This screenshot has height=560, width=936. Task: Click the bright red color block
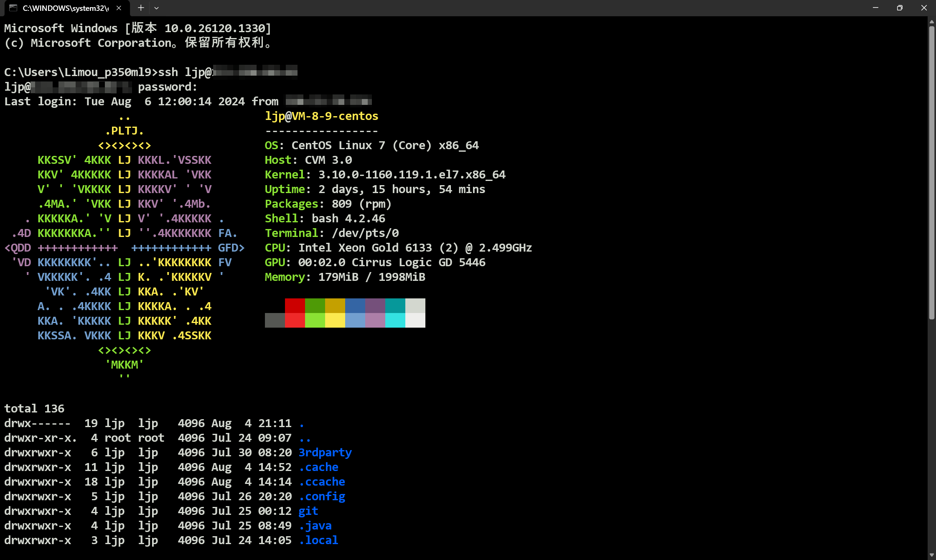[x=295, y=321]
